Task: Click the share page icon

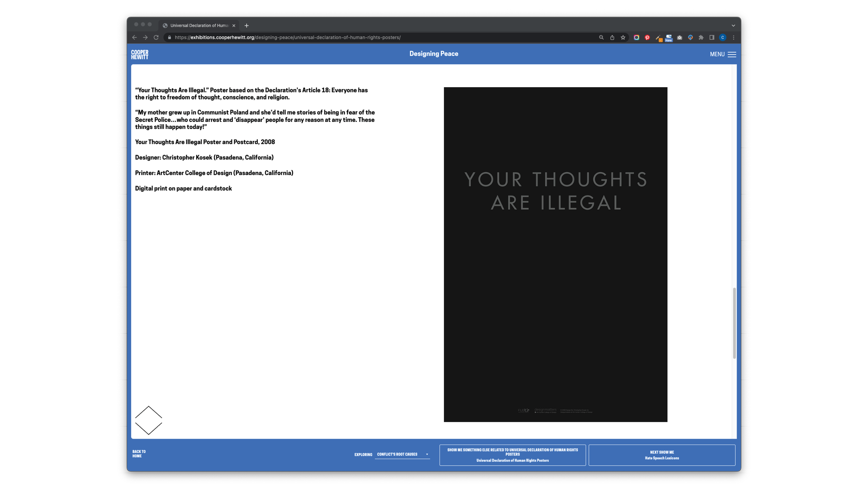Action: (x=612, y=37)
